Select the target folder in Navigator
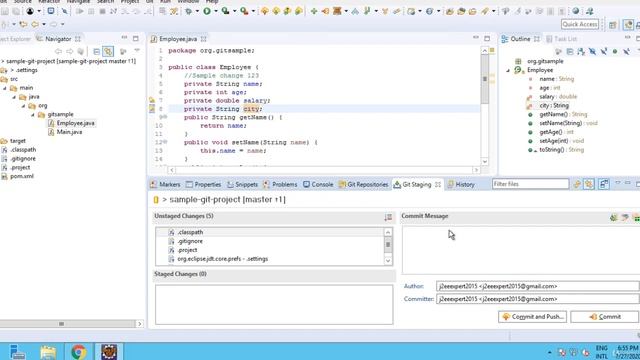Image resolution: width=640 pixels, height=360 pixels. (x=18, y=141)
